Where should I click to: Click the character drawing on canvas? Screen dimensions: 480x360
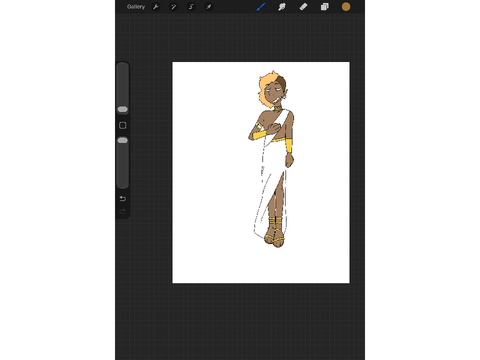tap(272, 159)
